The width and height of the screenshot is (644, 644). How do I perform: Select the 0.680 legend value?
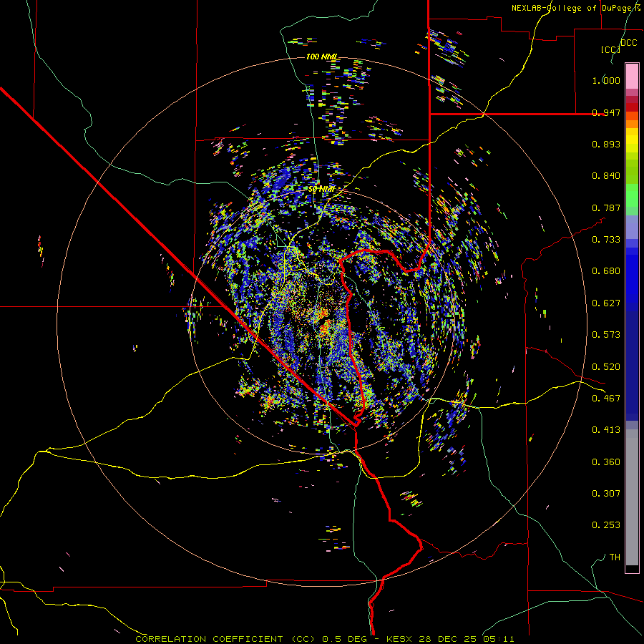pyautogui.click(x=606, y=271)
